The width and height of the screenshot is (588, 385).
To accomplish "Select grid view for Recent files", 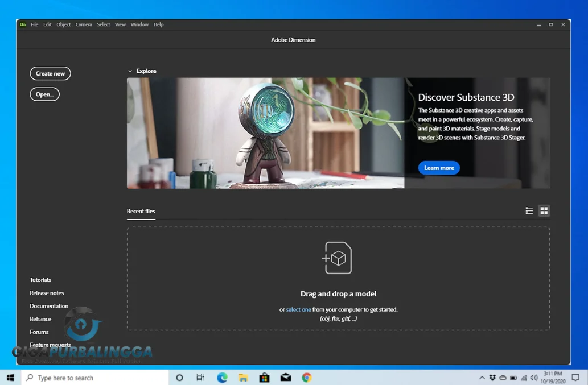I will tap(544, 210).
